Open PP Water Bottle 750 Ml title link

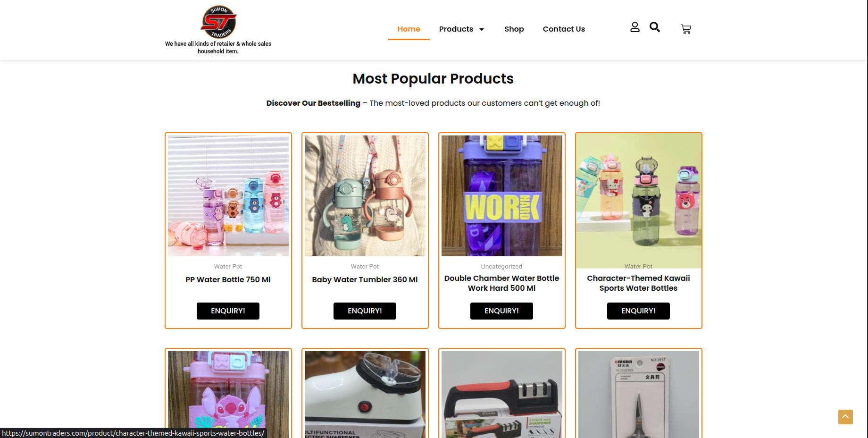coord(228,279)
